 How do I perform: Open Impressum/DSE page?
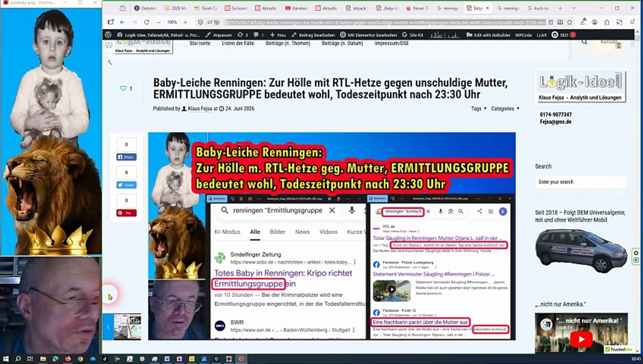pyautogui.click(x=392, y=43)
